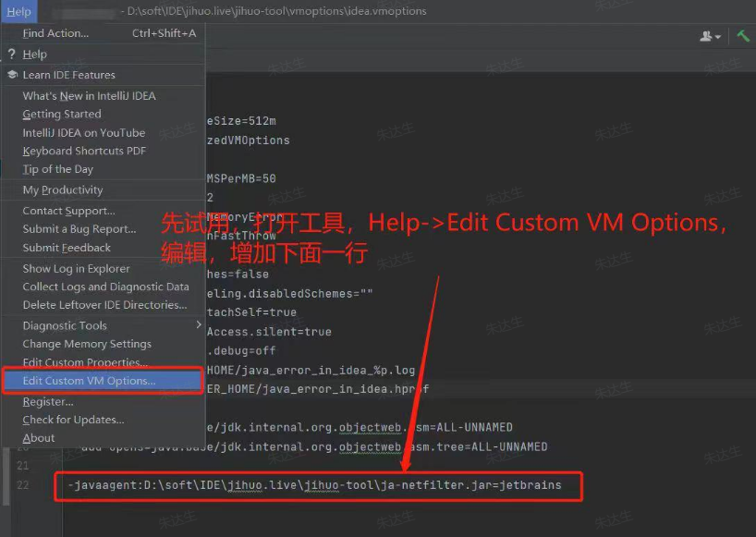The image size is (756, 537).
Task: Click the text zedVMOptions
Action: 249,140
